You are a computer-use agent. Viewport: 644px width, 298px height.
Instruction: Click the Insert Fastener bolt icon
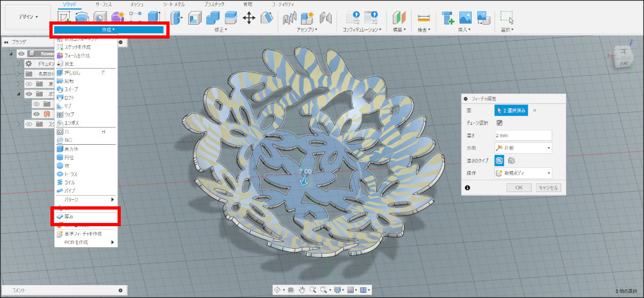[447, 17]
